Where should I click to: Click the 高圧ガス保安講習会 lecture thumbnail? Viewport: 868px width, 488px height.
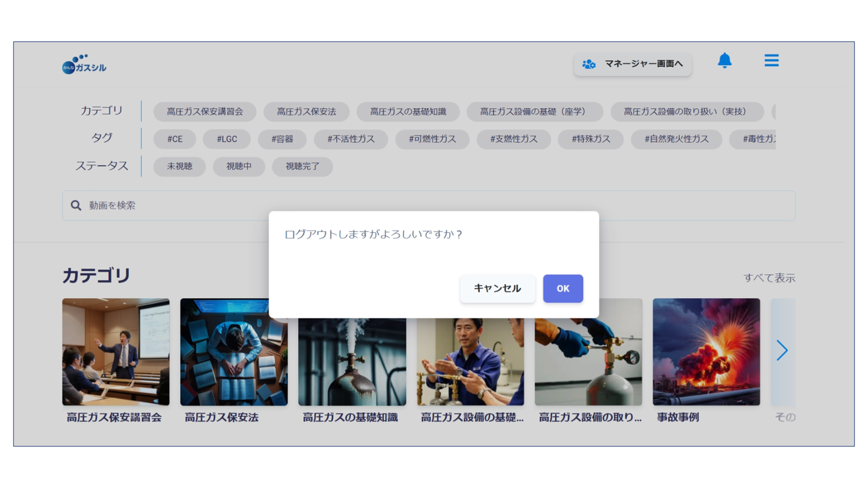[116, 351]
